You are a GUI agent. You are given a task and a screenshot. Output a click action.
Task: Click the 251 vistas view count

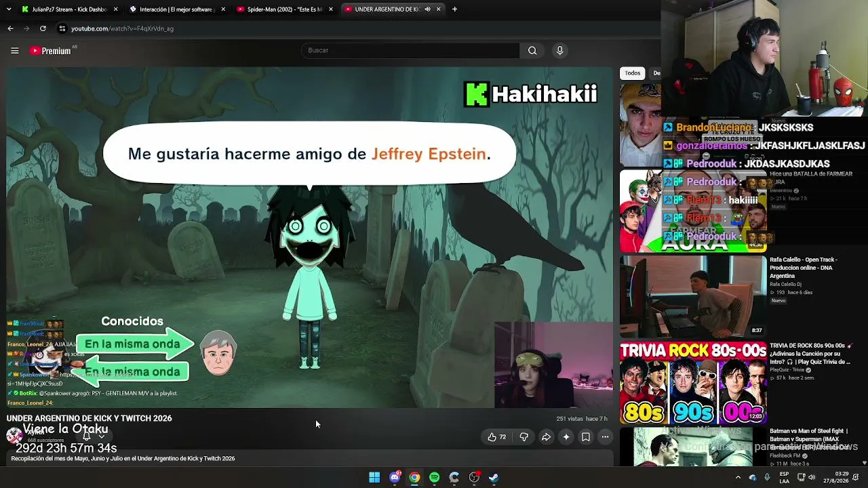[570, 419]
